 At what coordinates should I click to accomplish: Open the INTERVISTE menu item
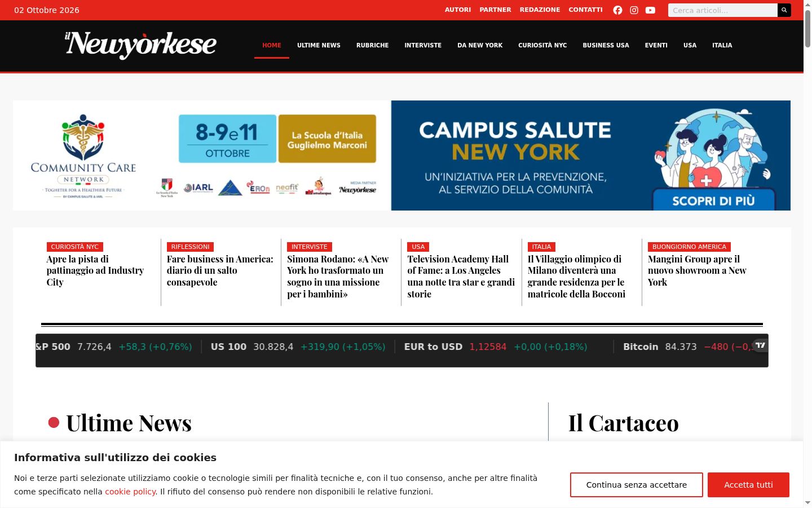click(x=423, y=45)
